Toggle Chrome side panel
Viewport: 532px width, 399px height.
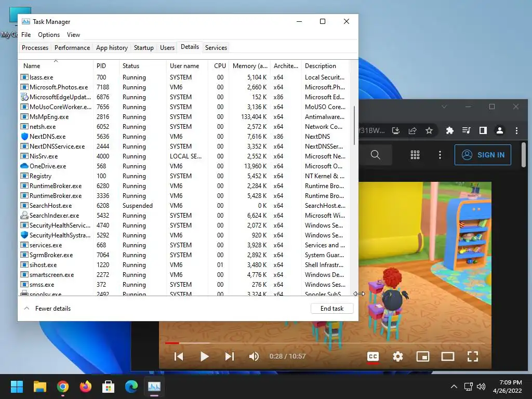(x=483, y=130)
